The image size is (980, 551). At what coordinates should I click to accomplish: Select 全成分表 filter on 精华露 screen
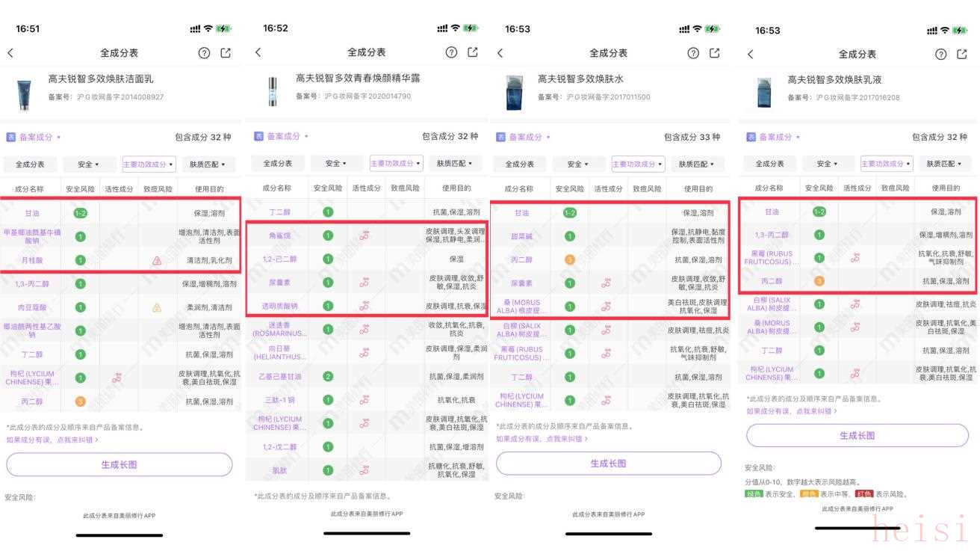click(x=272, y=164)
